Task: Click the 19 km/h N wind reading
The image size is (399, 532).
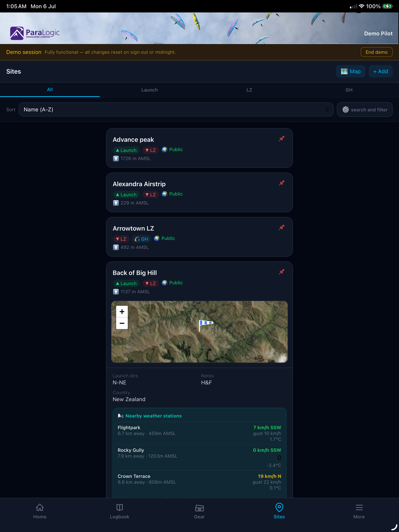Action: (x=269, y=476)
